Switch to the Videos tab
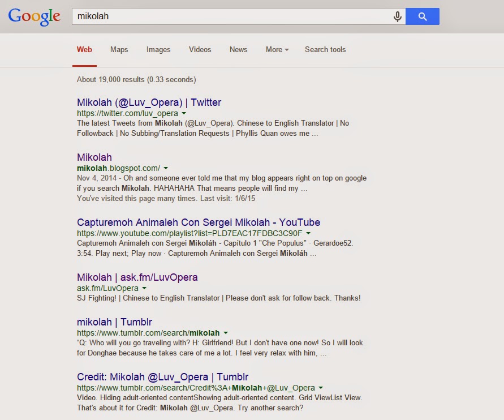 pos(200,49)
